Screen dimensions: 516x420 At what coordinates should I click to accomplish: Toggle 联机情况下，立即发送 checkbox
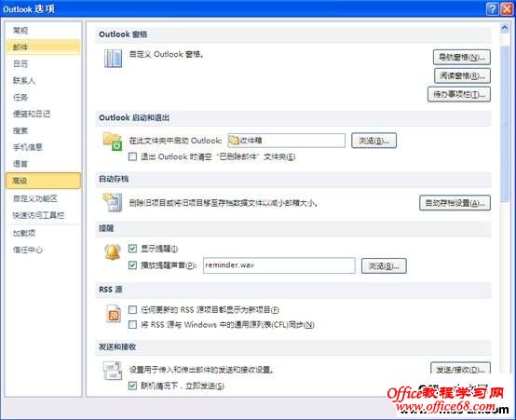pos(132,386)
